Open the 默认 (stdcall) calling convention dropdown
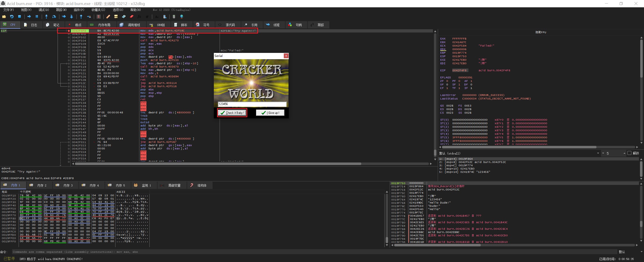The width and height of the screenshot is (644, 262). [598, 153]
